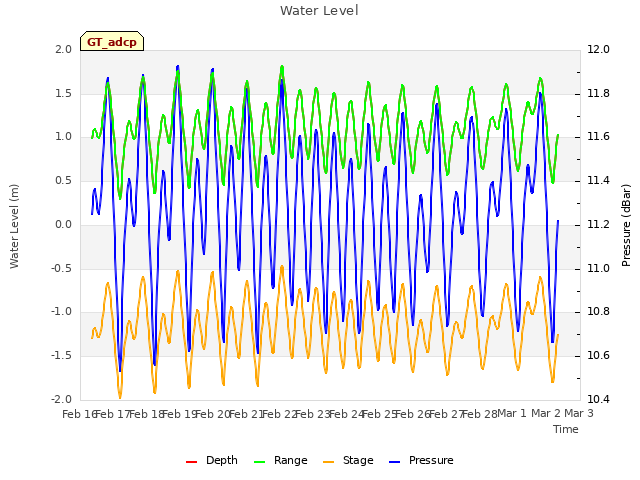Image resolution: width=640 pixels, height=480 pixels.
Task: Click the green Range legend swatch
Action: pos(259,462)
